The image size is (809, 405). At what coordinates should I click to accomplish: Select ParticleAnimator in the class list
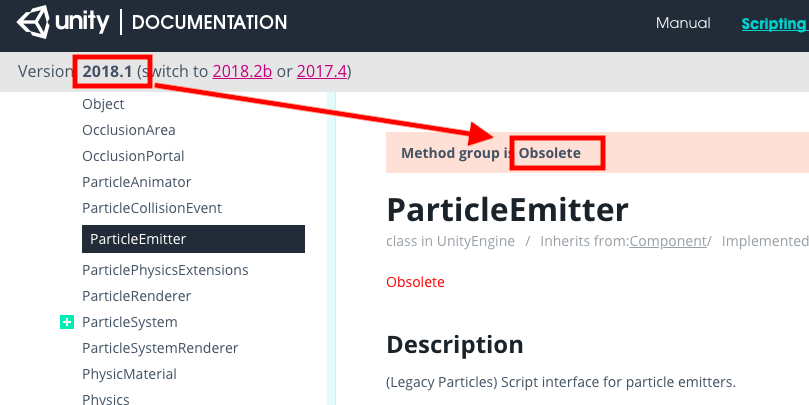[x=137, y=182]
